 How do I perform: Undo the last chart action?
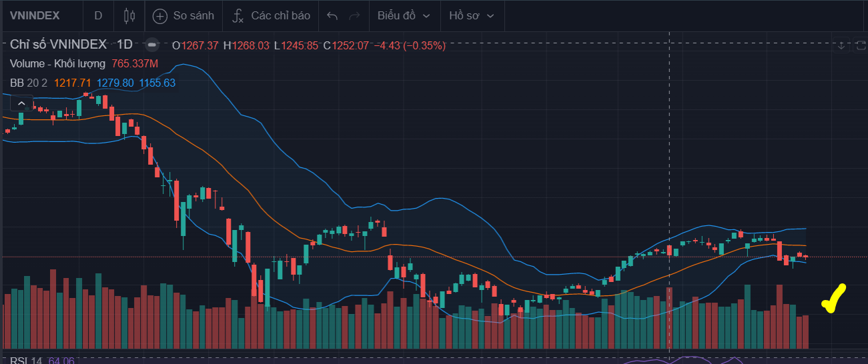click(x=333, y=15)
